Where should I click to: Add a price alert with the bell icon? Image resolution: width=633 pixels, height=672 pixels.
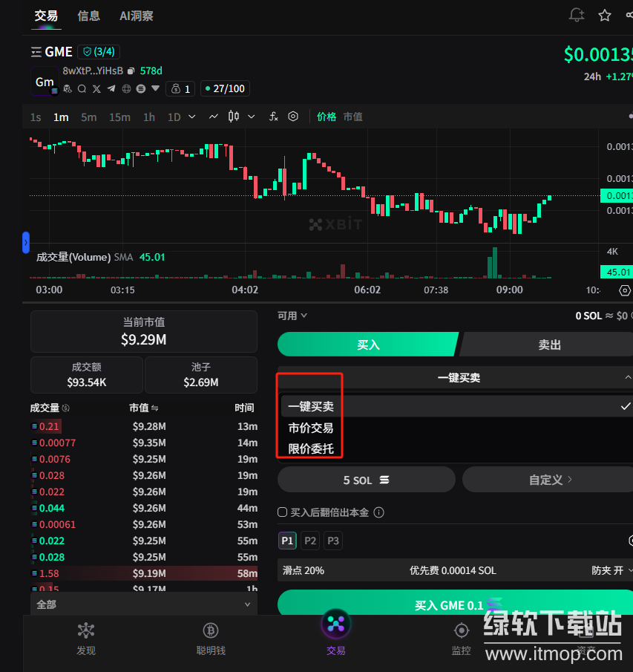click(576, 16)
